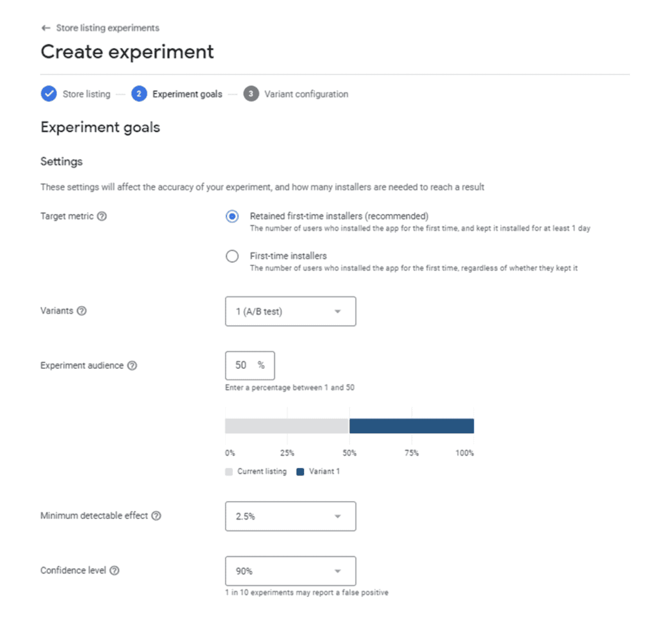The width and height of the screenshot is (672, 619).
Task: Open the Confidence level help icon
Action: coord(114,570)
